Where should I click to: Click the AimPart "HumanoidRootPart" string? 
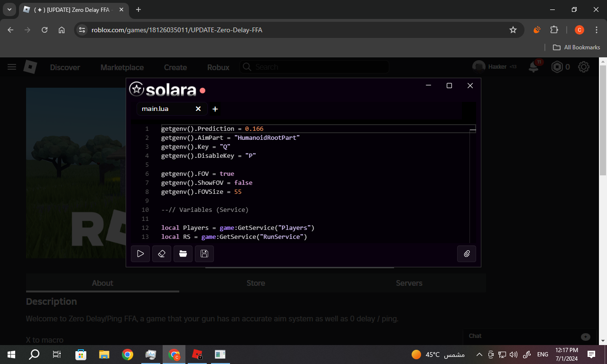[267, 138]
